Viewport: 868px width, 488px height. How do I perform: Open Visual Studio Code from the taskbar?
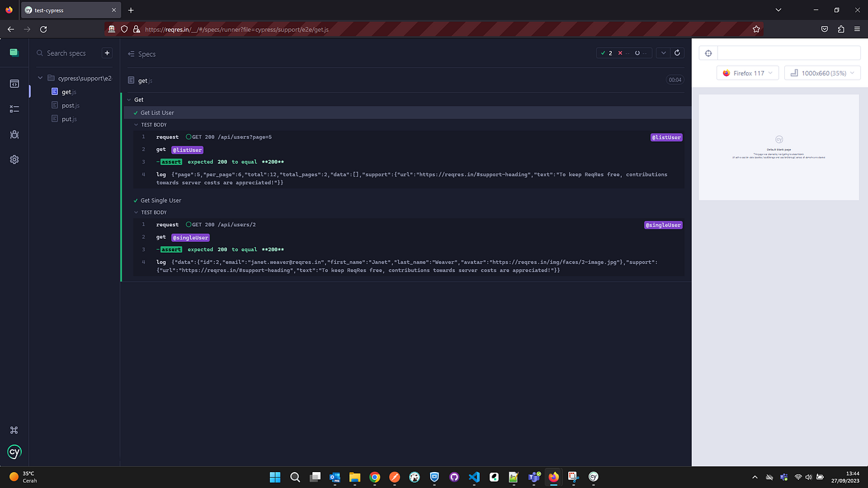pos(474,477)
